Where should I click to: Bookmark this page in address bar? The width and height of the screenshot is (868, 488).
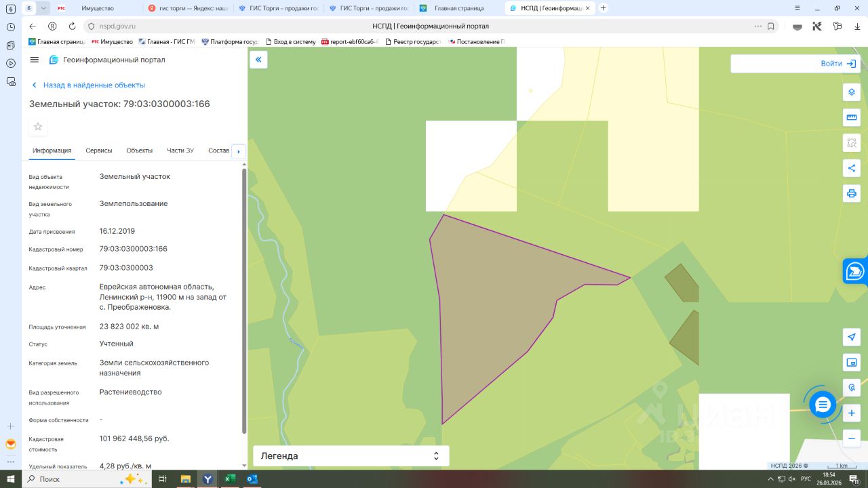[771, 26]
